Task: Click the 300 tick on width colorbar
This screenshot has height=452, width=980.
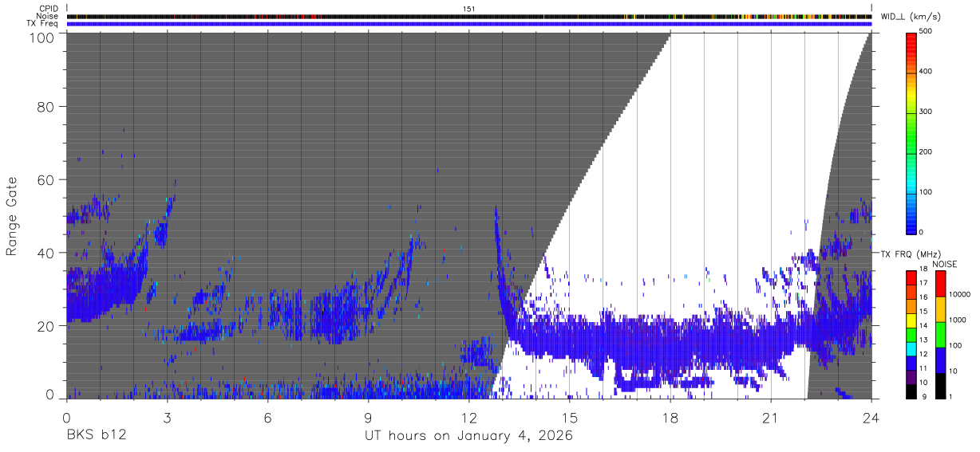Action: coord(926,112)
